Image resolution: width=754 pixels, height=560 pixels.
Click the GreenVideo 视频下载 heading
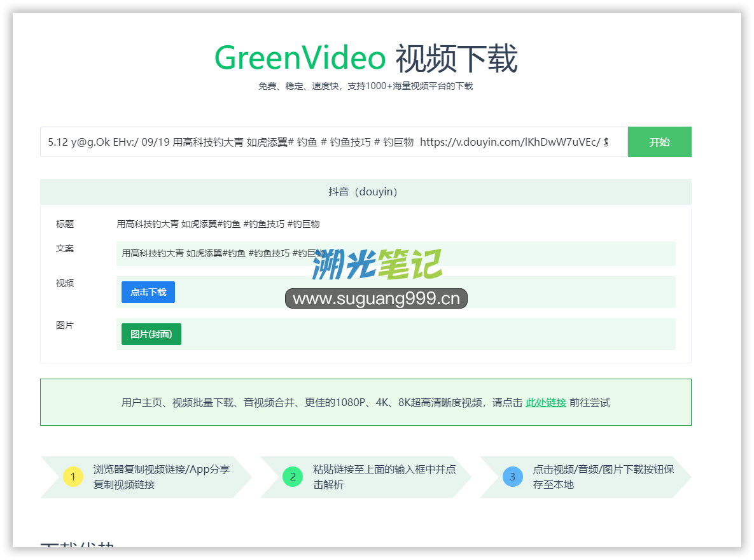pos(365,58)
